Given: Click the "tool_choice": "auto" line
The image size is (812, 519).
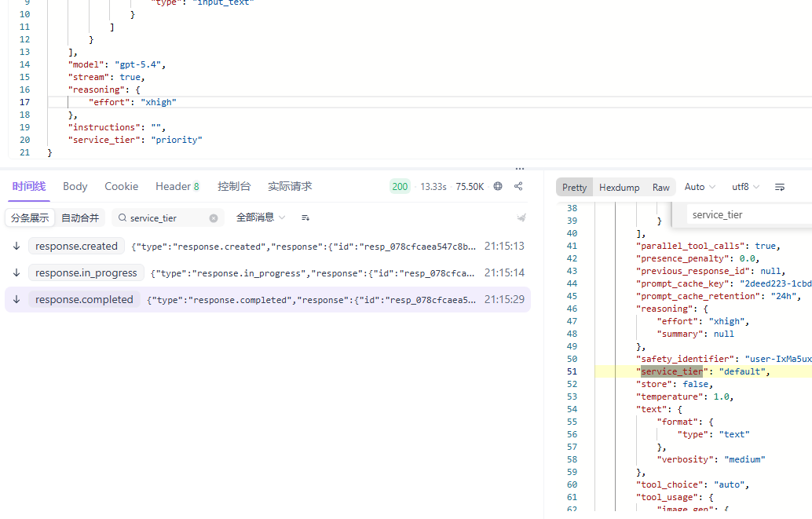Looking at the screenshot, I should coord(693,484).
